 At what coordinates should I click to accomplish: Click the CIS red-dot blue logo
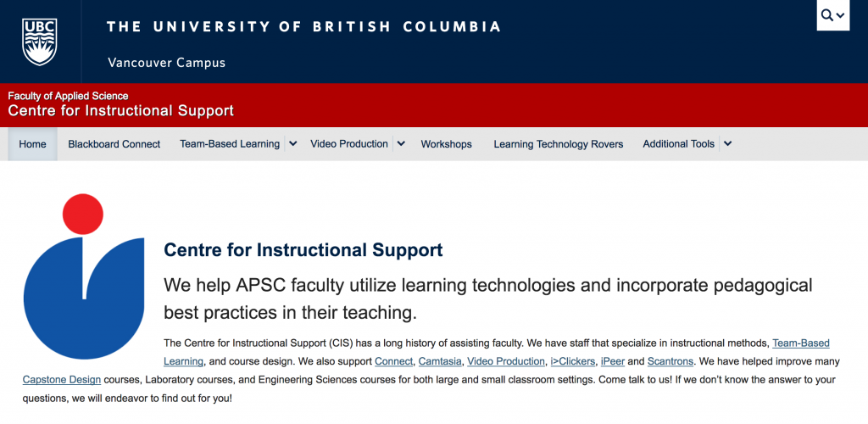coord(84,276)
